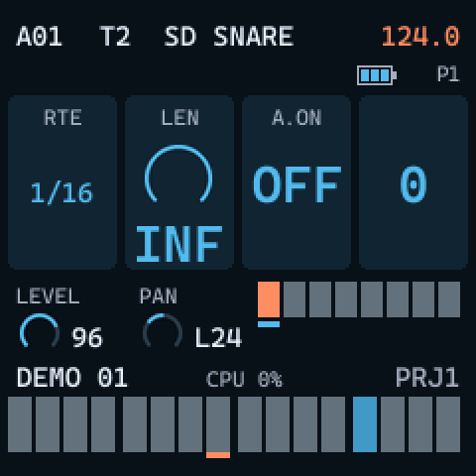Image resolution: width=476 pixels, height=476 pixels.
Task: Toggle sequencer step 4
Action: tap(103, 424)
